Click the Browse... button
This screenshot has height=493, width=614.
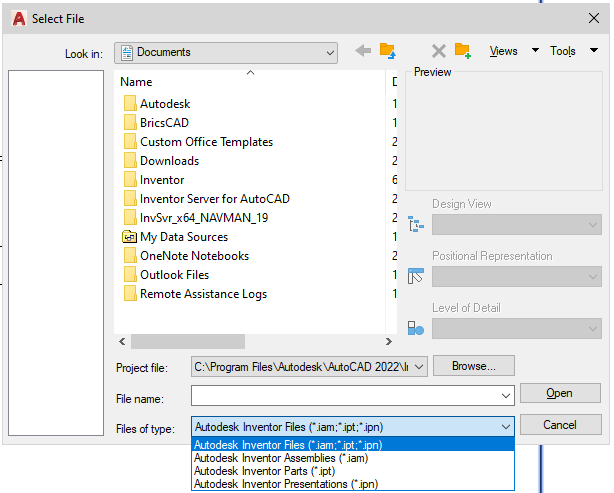point(474,366)
